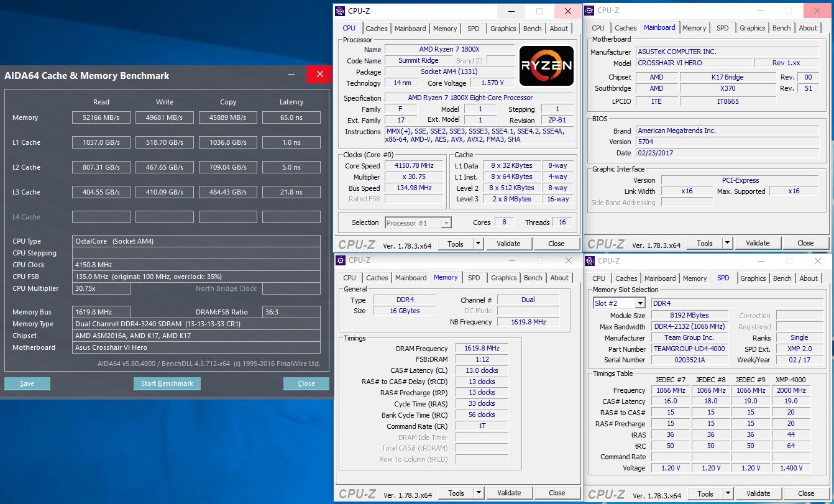
Task: Click Validate in CPU tab window
Action: (x=508, y=244)
